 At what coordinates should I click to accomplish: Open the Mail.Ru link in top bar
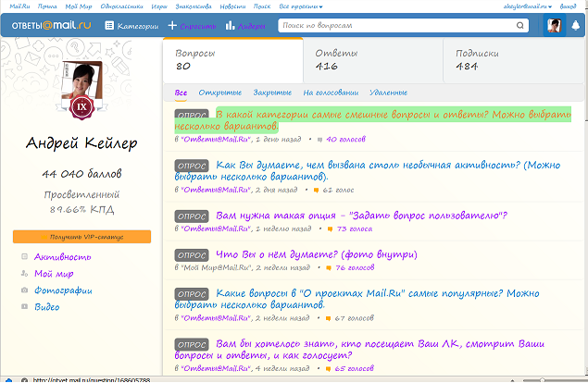pos(19,6)
